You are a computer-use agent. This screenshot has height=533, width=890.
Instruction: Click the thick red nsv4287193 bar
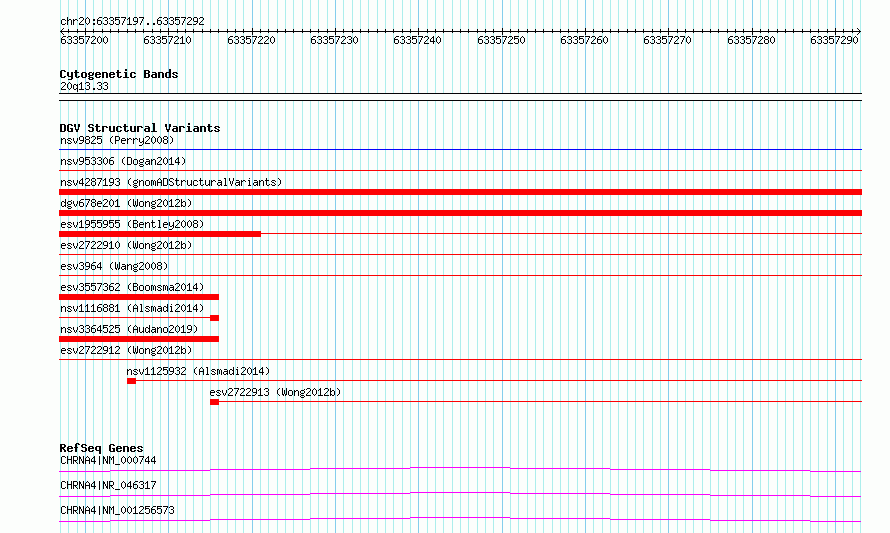click(460, 192)
